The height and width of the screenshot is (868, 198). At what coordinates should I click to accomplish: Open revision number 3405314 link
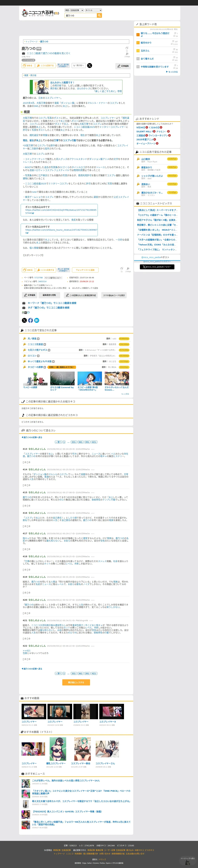[x=42, y=281]
